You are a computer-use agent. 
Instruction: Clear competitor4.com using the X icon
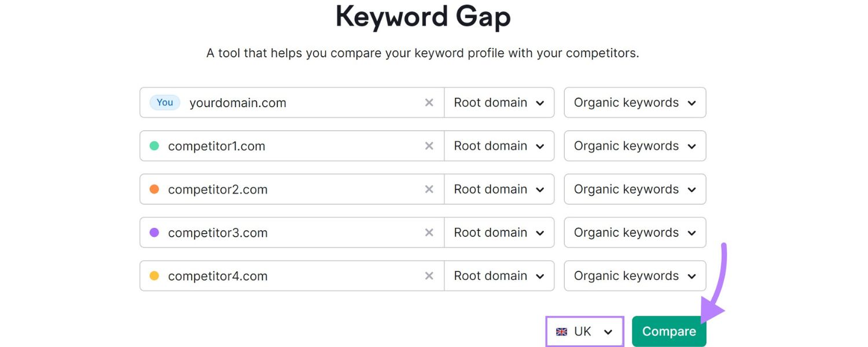coord(429,276)
